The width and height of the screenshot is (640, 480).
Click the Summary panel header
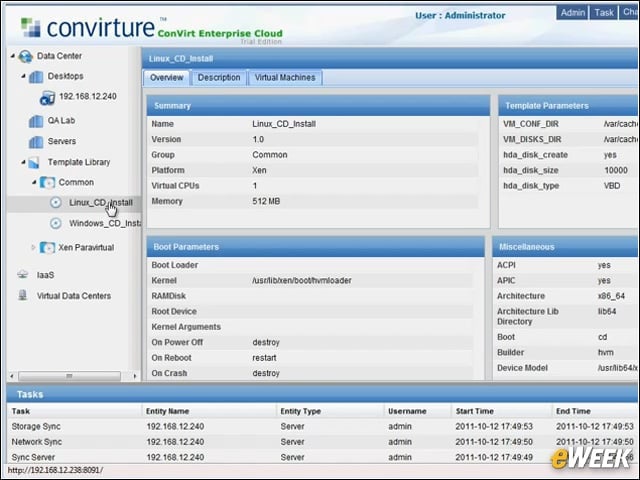click(318, 106)
